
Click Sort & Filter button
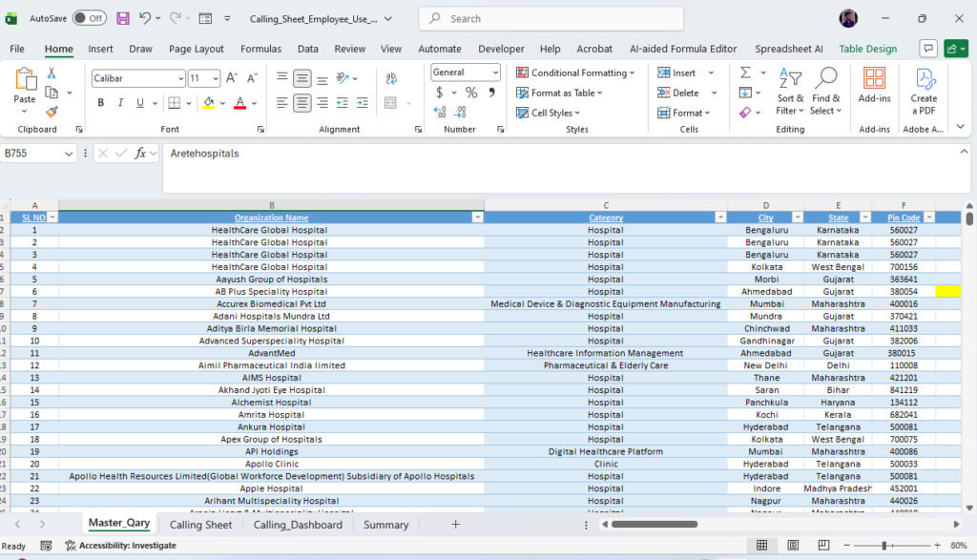tap(789, 91)
